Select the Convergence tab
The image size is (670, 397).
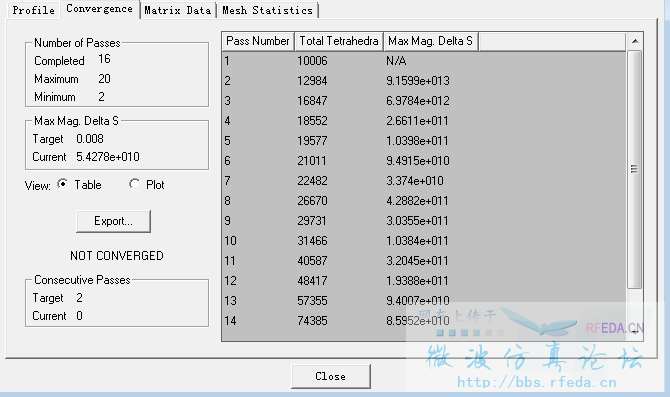point(100,9)
